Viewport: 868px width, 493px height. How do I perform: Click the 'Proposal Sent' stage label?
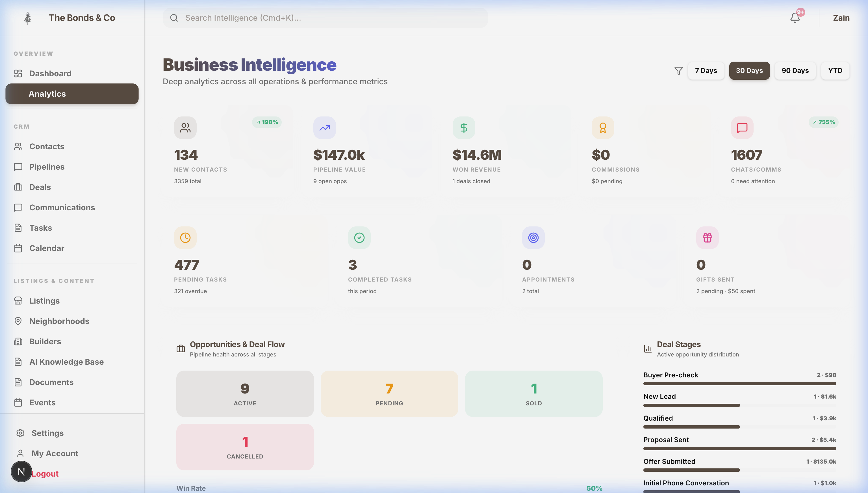pyautogui.click(x=666, y=440)
